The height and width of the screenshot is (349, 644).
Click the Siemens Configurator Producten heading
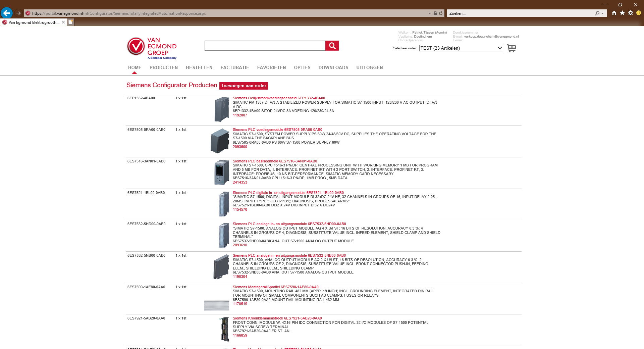coord(172,85)
